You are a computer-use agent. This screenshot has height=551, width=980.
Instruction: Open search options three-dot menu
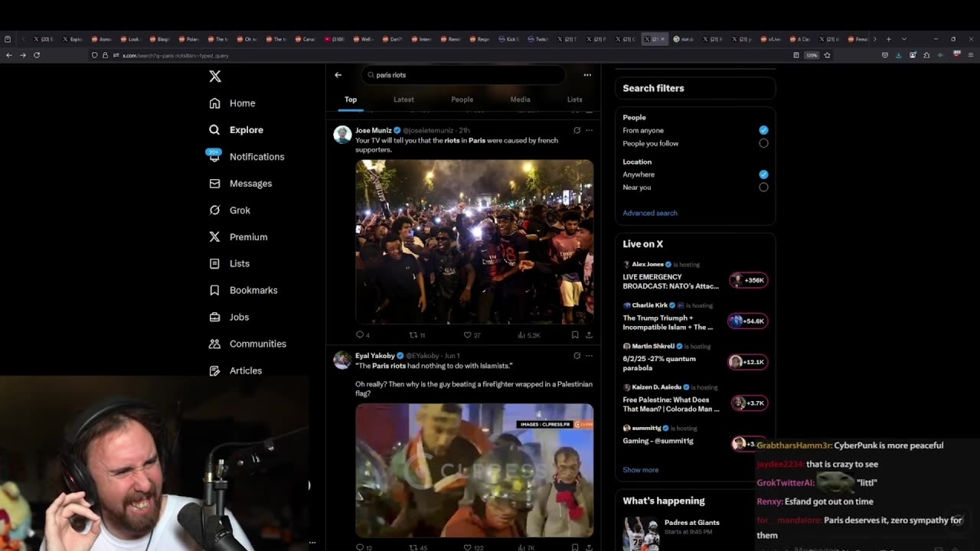(587, 75)
